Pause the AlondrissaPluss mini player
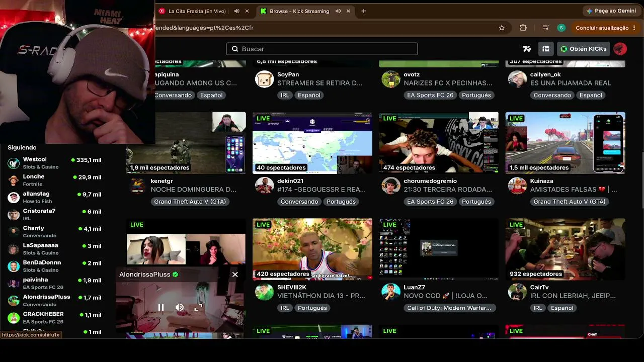This screenshot has height=362, width=644. pyautogui.click(x=161, y=307)
